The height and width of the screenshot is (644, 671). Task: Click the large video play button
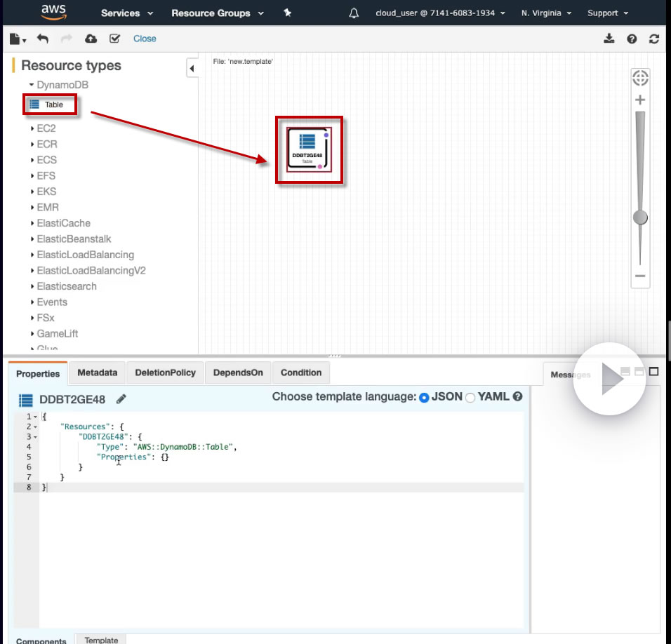tap(609, 378)
